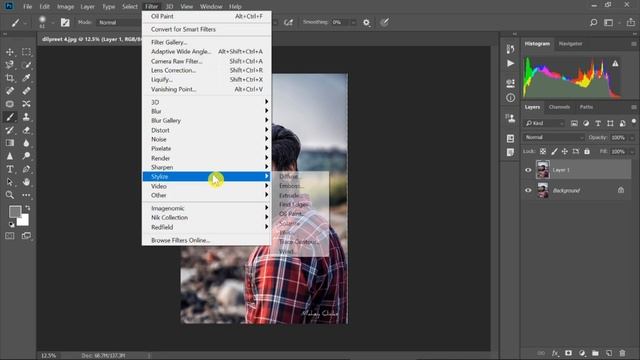Hide Background layer visibility eye

(x=528, y=191)
